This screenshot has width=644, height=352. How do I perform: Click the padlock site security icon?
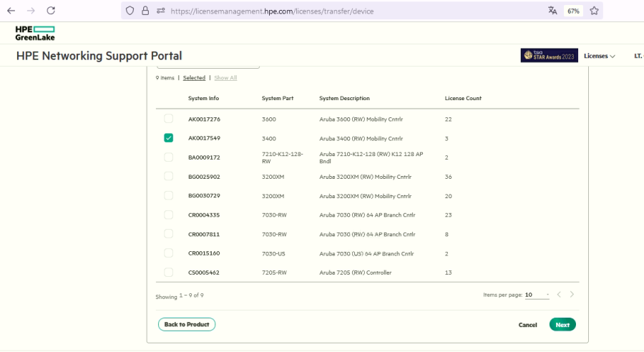[x=145, y=11]
